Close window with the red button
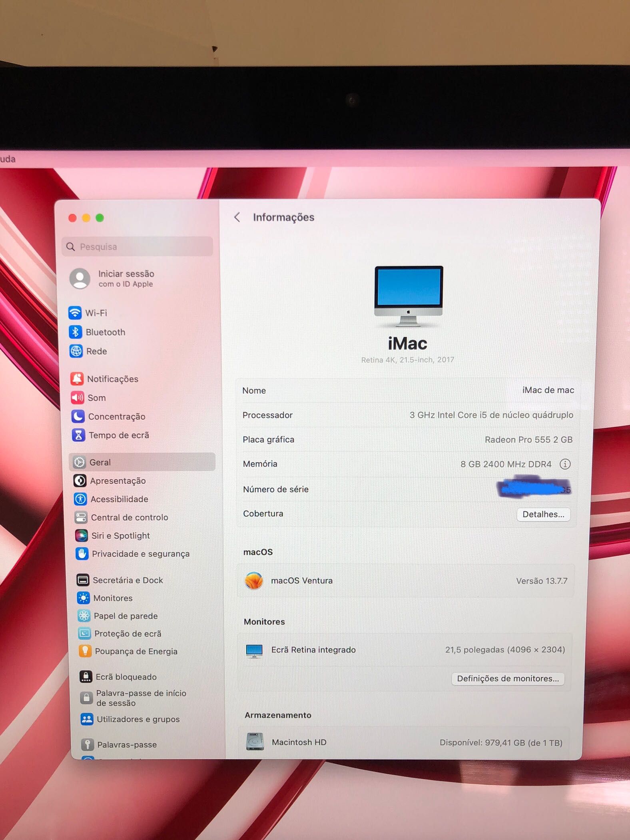The width and height of the screenshot is (630, 840). [x=72, y=218]
